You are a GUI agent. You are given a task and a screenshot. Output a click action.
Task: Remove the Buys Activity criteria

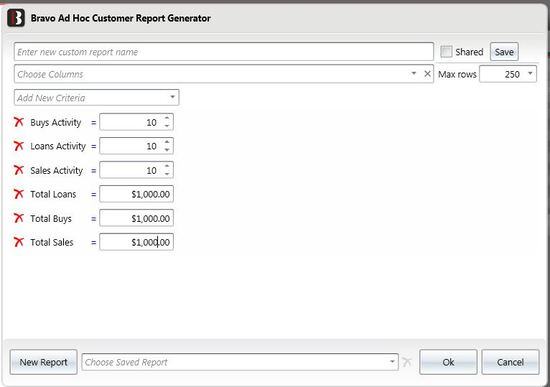(19, 122)
